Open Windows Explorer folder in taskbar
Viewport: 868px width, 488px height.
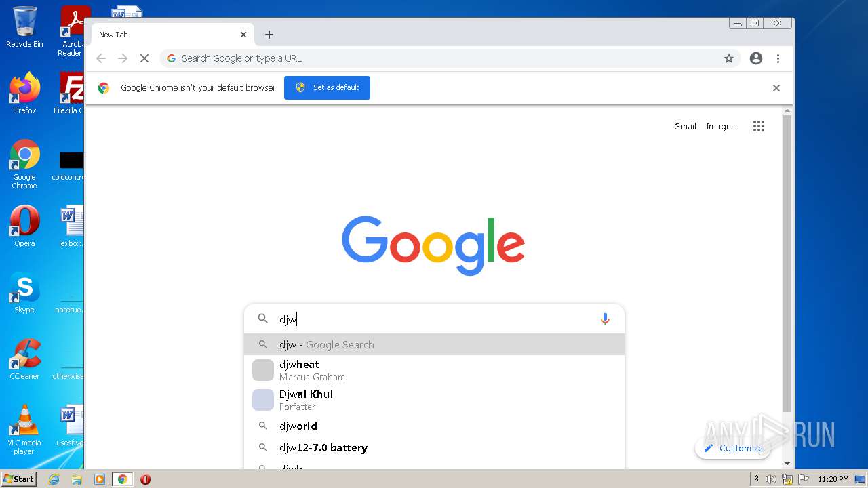click(77, 479)
